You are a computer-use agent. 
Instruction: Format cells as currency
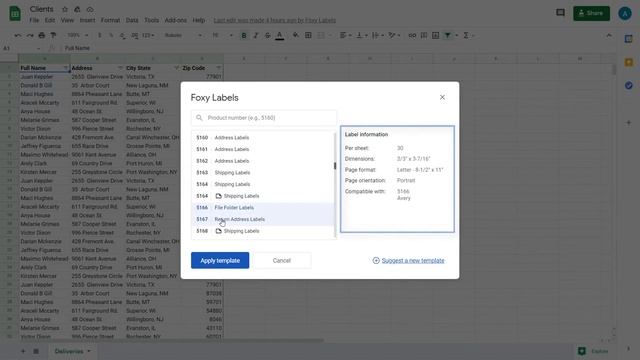(100, 36)
